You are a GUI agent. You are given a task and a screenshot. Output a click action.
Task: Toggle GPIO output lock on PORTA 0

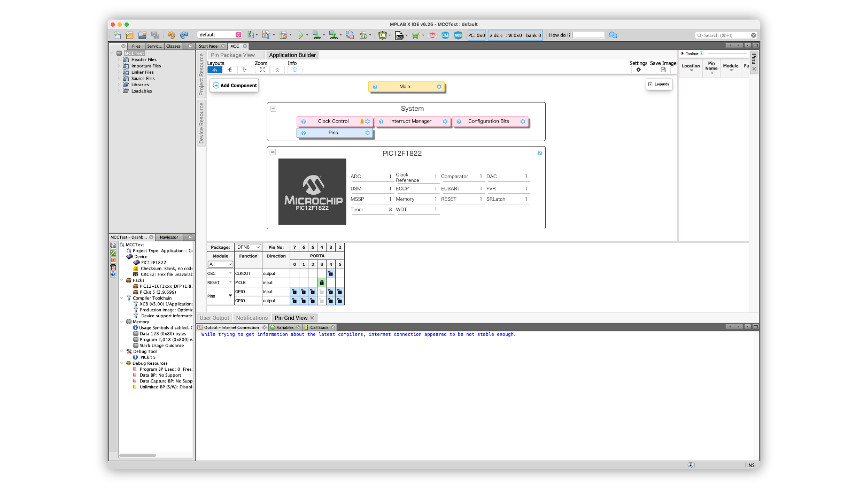[x=294, y=301]
